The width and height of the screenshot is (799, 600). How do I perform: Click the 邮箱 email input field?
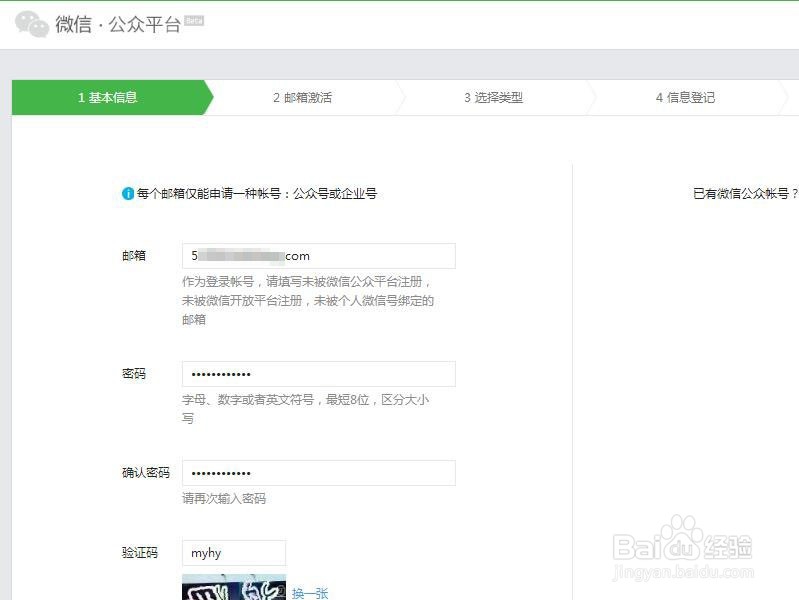pyautogui.click(x=318, y=256)
